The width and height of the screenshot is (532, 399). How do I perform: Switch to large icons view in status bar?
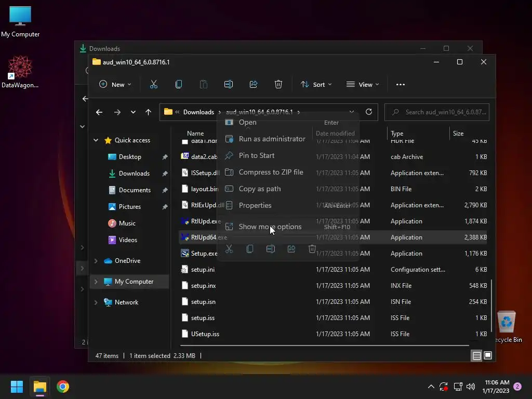(x=488, y=355)
